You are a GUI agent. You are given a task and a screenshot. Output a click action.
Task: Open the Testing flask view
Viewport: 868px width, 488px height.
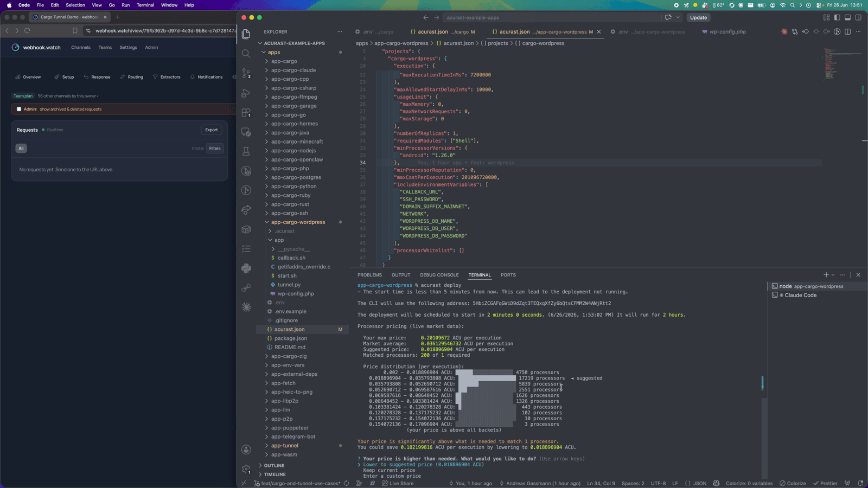tap(246, 151)
